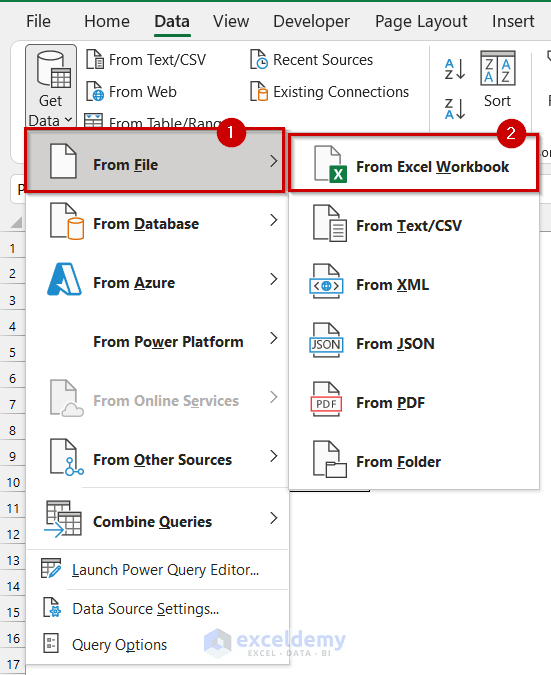
Task: Open the Page Layout tab
Action: [x=421, y=21]
